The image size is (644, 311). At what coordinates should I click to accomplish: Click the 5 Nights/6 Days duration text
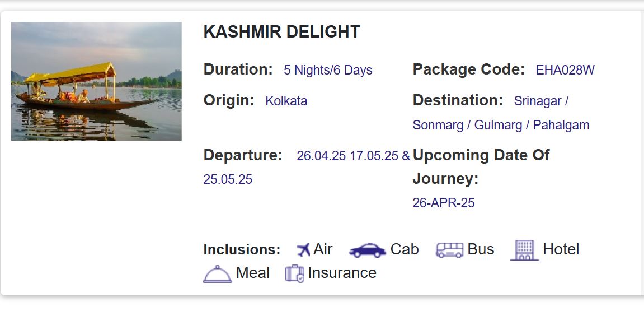coord(328,71)
